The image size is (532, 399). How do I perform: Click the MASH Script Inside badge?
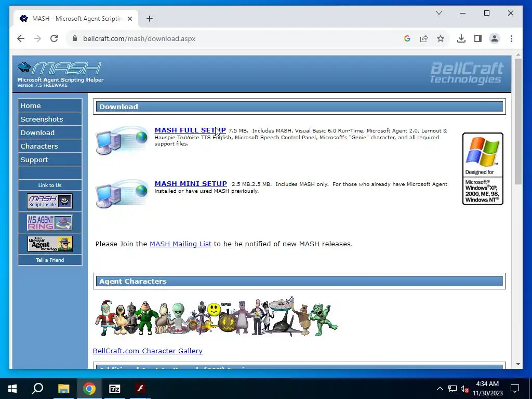[50, 201]
